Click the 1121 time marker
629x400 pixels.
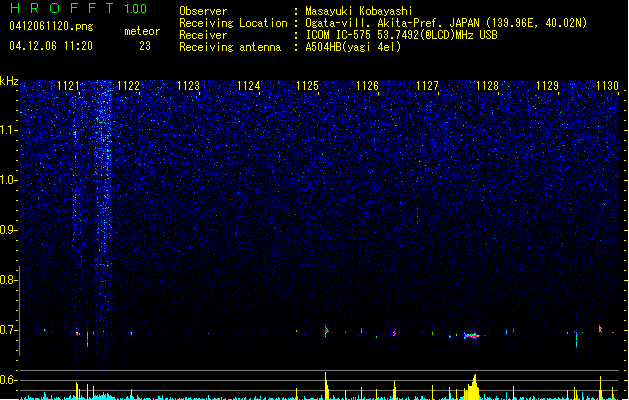[x=69, y=86]
